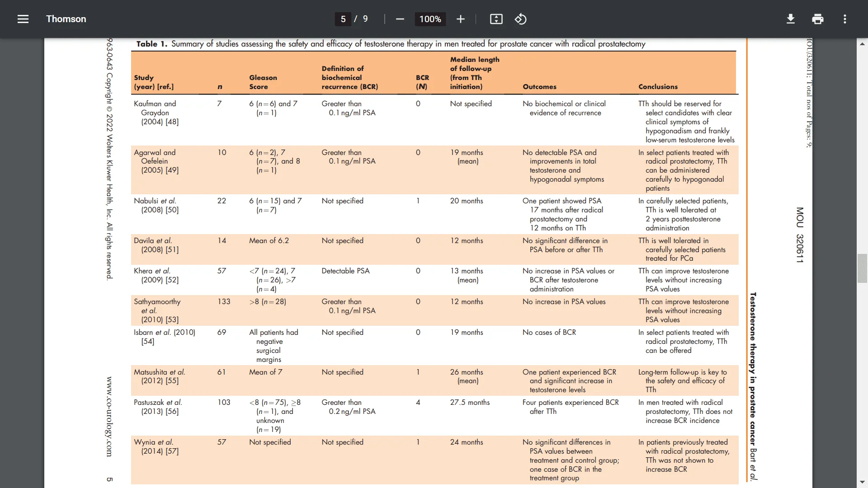Click the fit to page icon
This screenshot has width=868, height=488.
[x=496, y=19]
